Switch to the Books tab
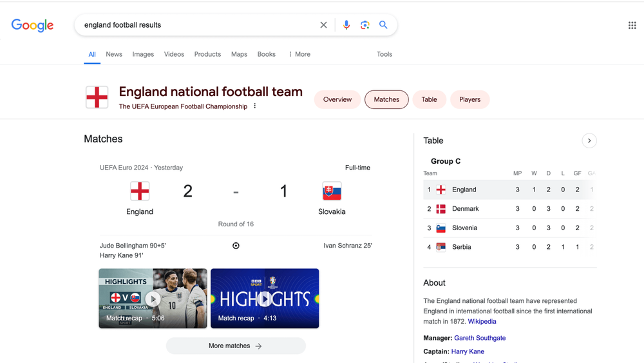Viewport: 644px width, 363px height. pos(267,54)
